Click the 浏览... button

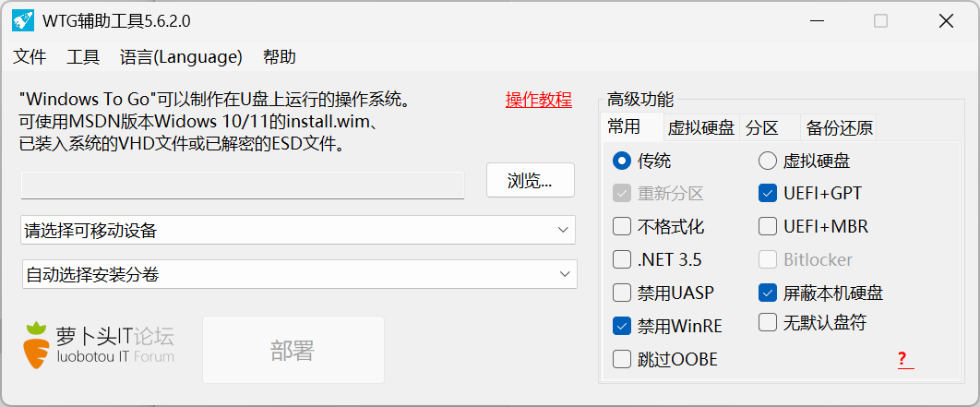(x=530, y=180)
